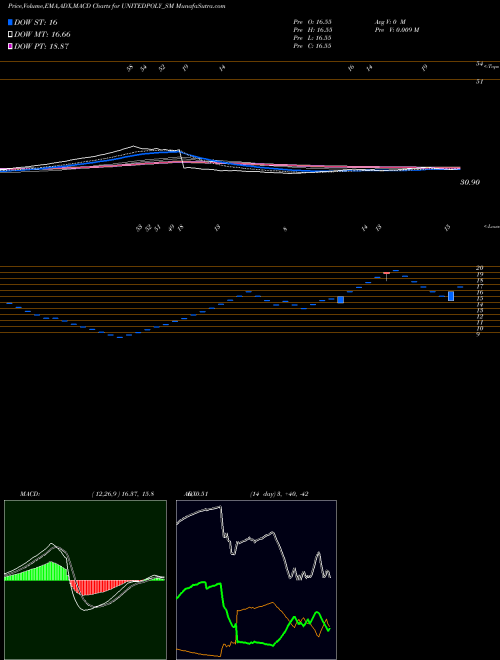
Task: Click the 'Avg V: 0 M' volume text
Action: pyautogui.click(x=389, y=22)
